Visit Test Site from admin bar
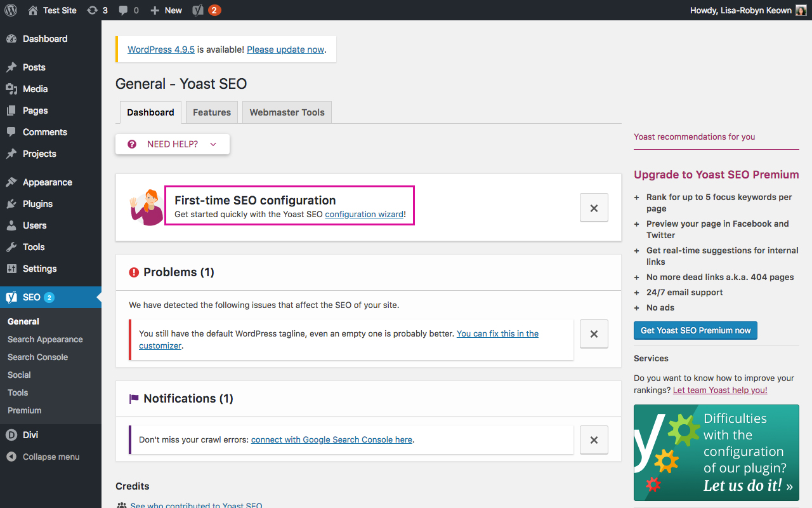 (x=52, y=10)
